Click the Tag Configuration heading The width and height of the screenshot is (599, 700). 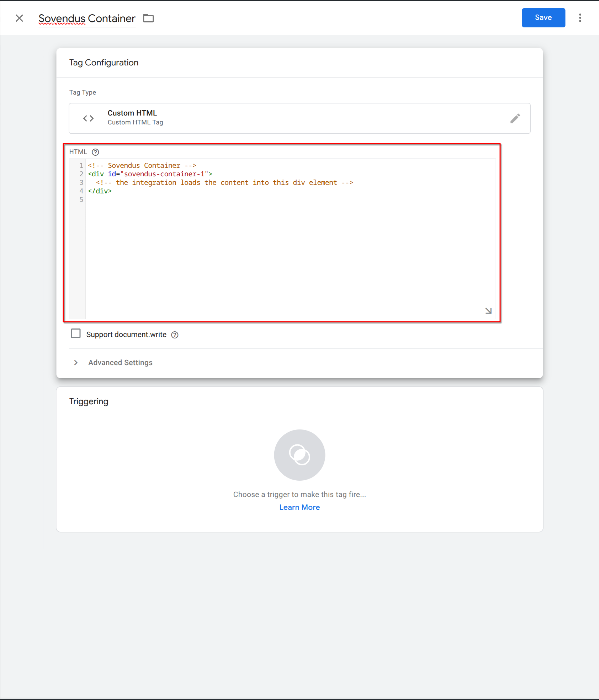coord(104,63)
